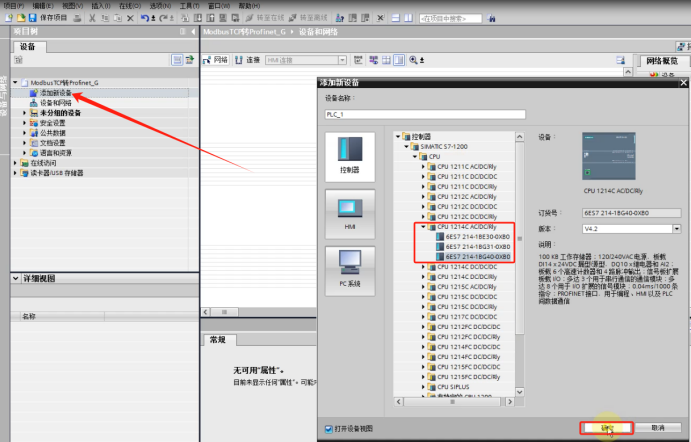Collapse the Details view (详细视图) section
The height and width of the screenshot is (442, 691).
(15, 279)
